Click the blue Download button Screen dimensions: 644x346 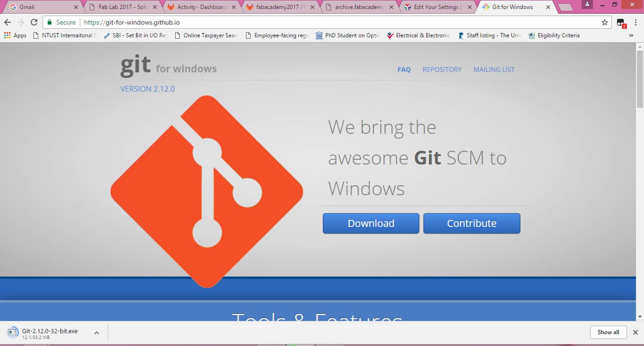point(371,223)
